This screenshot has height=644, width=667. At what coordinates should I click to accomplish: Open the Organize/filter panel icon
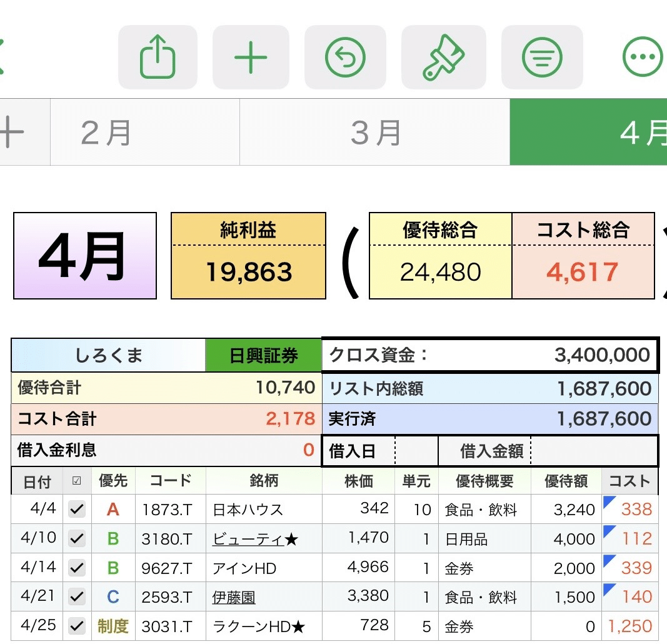pyautogui.click(x=542, y=56)
